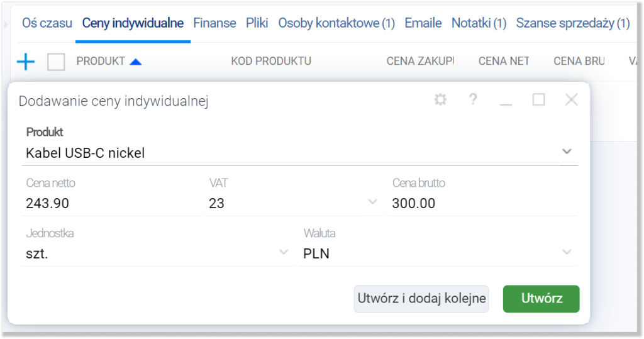This screenshot has height=339, width=644.
Task: Expand the Jednostka unit dropdown
Action: pyautogui.click(x=284, y=253)
